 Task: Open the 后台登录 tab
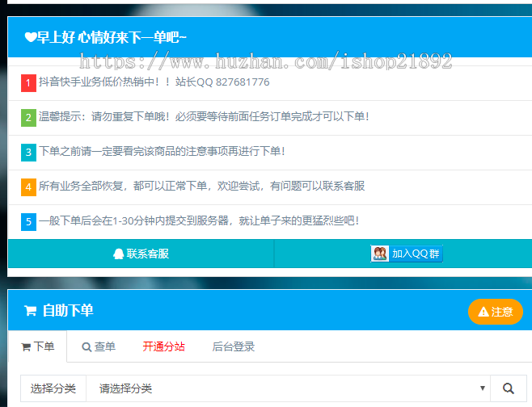[x=234, y=346]
